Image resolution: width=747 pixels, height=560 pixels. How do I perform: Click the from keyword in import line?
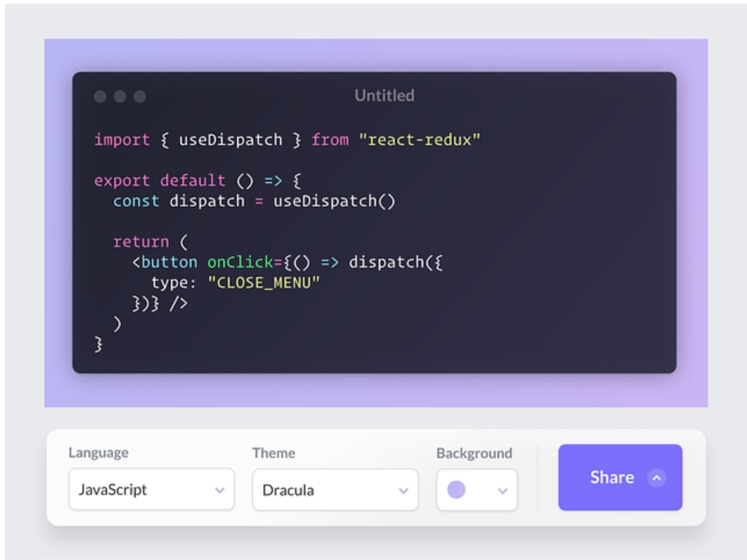[x=330, y=140]
